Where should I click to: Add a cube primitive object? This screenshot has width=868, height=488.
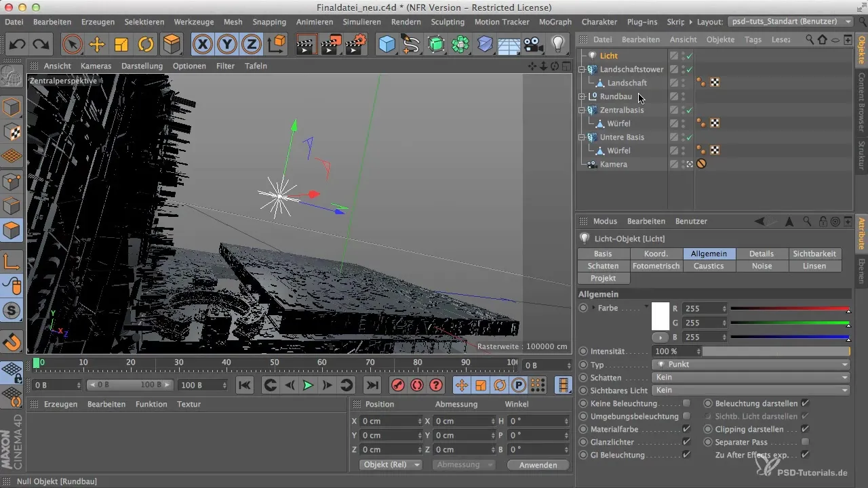point(387,45)
